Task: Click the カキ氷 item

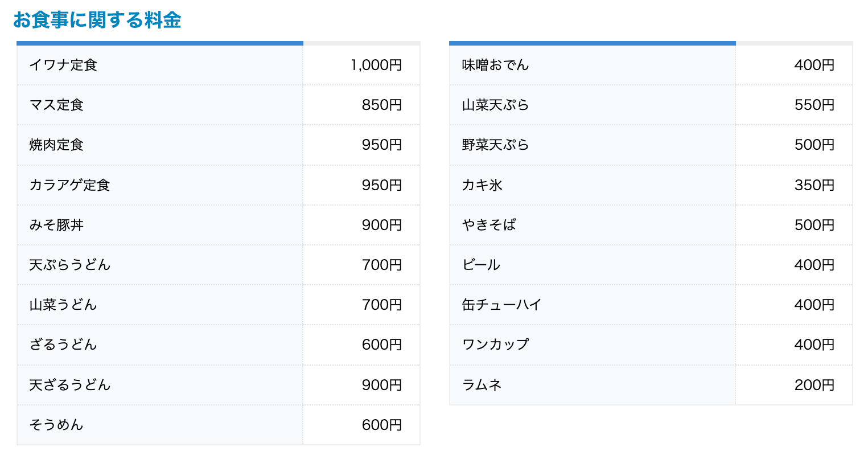Action: point(482,185)
